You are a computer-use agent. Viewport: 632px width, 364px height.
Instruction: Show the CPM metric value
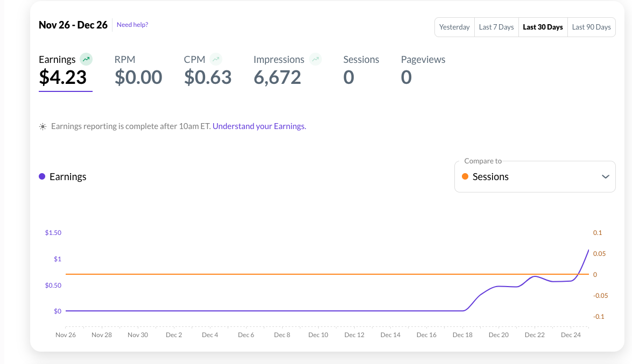(208, 77)
